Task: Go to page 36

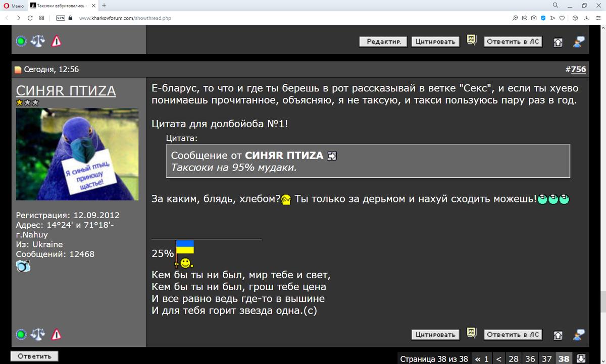Action: tap(530, 359)
